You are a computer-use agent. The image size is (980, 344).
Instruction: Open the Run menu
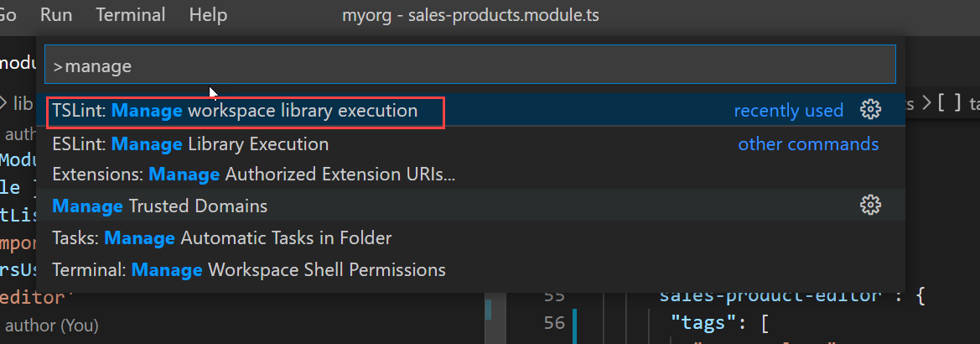click(x=56, y=15)
